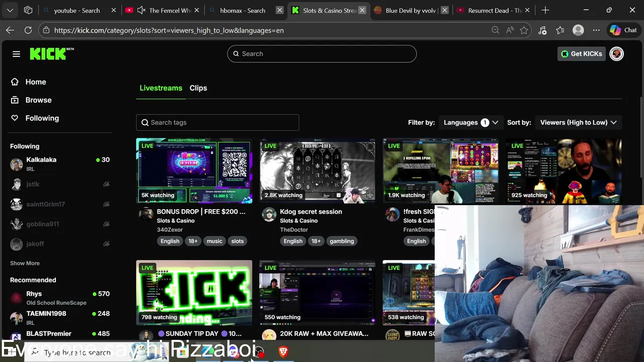Screen dimensions: 644x362
Task: Click the Get KICKs button
Action: 581,54
